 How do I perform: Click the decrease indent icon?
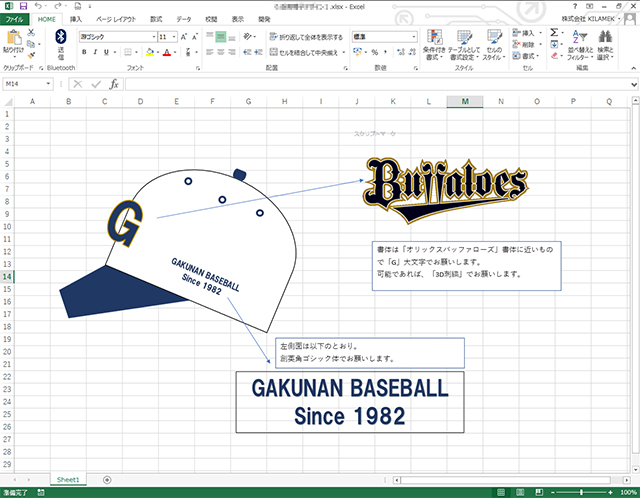pos(247,52)
